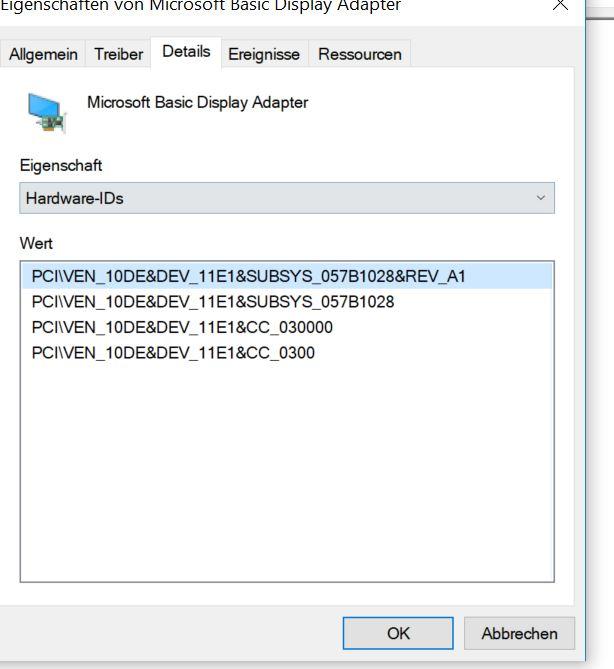The width and height of the screenshot is (614, 669).
Task: Click the display adapter device icon
Action: tap(47, 113)
